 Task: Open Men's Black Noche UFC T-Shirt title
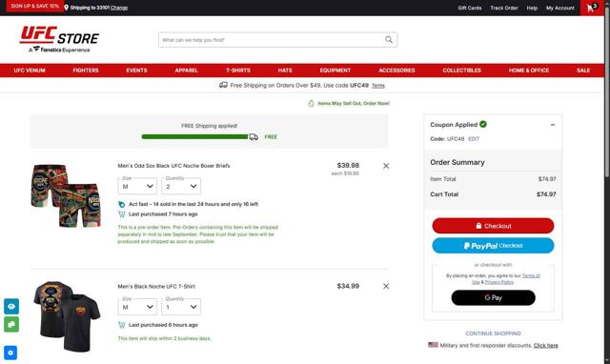point(156,286)
